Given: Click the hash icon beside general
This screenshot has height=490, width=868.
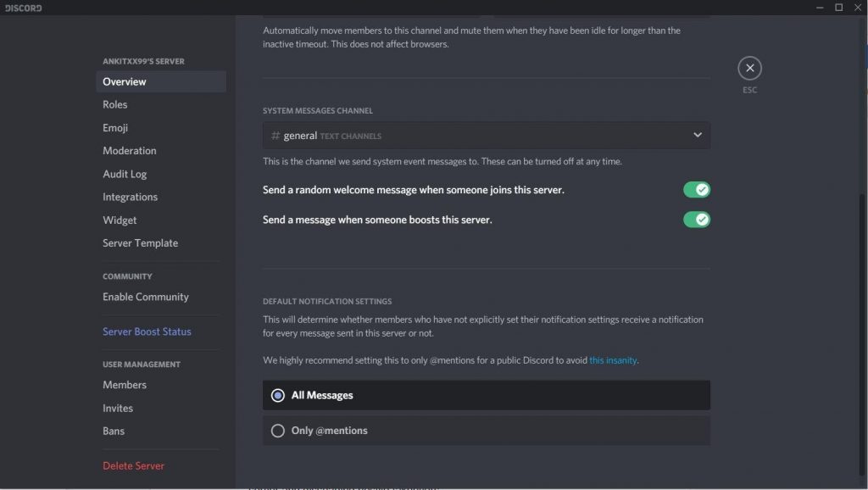Looking at the screenshot, I should pyautogui.click(x=275, y=136).
